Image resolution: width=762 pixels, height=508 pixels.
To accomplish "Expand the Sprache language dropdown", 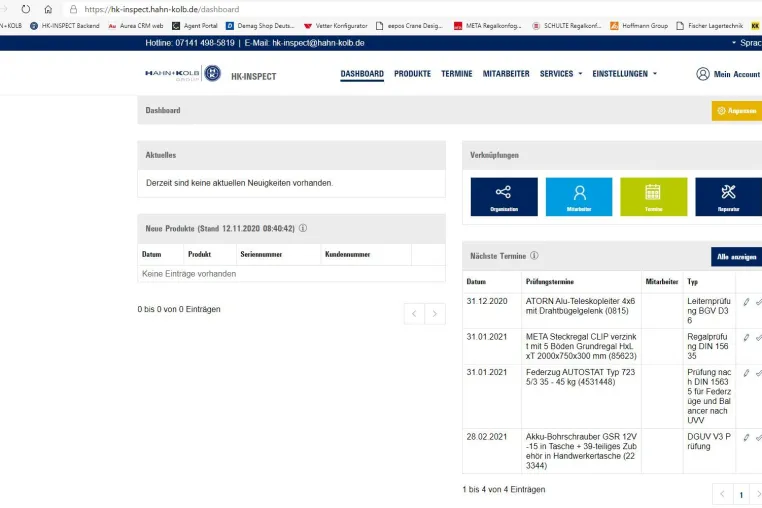I will click(746, 43).
